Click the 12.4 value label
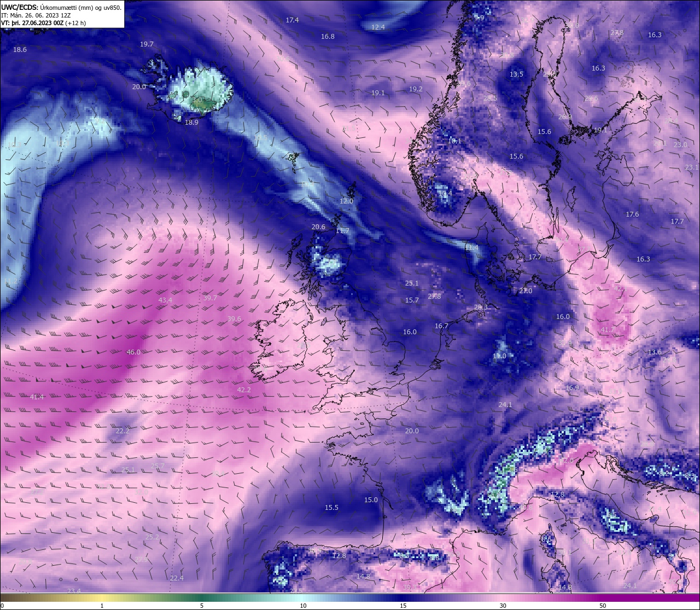This screenshot has height=610, width=700. (x=378, y=27)
